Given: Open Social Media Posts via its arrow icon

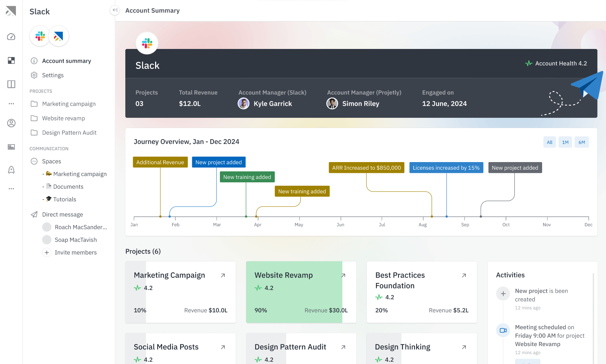Looking at the screenshot, I should 223,347.
